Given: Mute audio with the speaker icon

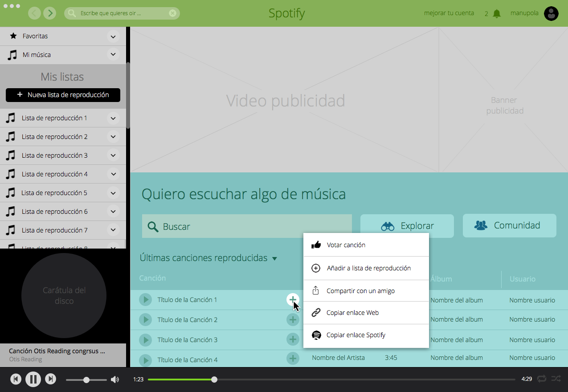Looking at the screenshot, I should 115,380.
